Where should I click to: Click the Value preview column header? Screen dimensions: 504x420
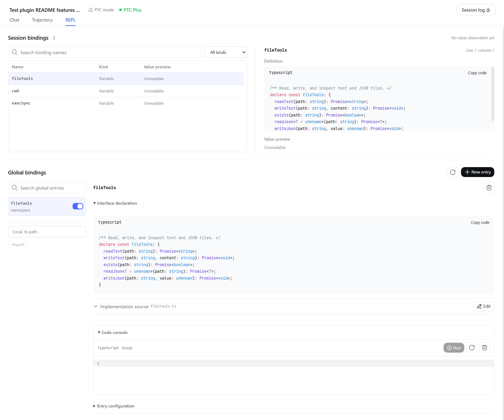pos(157,67)
